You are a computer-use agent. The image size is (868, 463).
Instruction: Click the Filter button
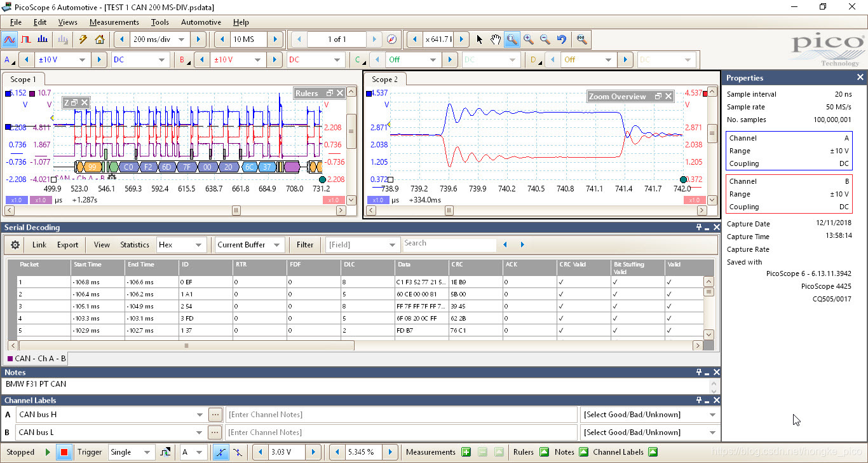[x=305, y=245]
